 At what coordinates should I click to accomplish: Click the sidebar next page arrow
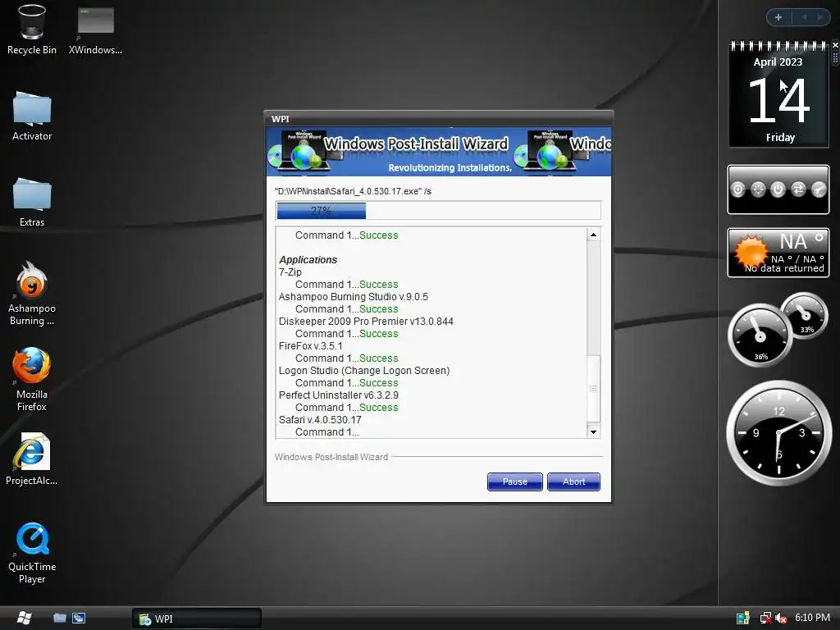click(819, 17)
